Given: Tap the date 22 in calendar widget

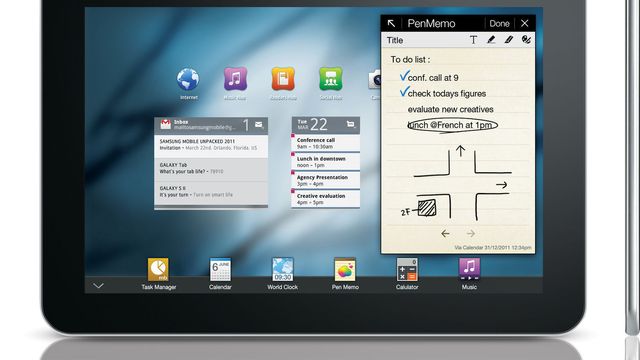Looking at the screenshot, I should [318, 124].
